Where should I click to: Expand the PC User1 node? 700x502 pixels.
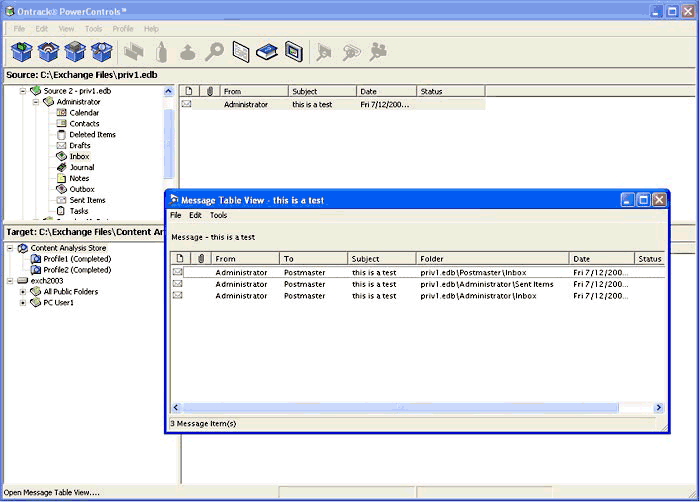(x=23, y=303)
